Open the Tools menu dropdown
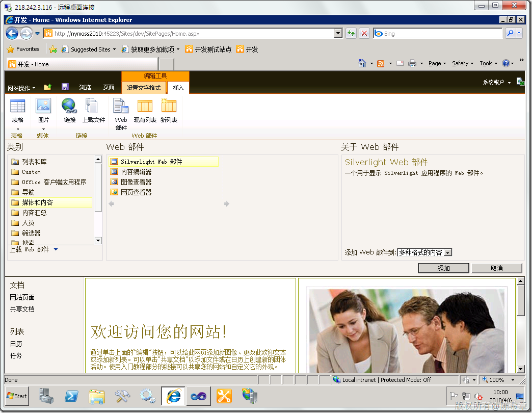This screenshot has height=413, width=532. (x=488, y=63)
